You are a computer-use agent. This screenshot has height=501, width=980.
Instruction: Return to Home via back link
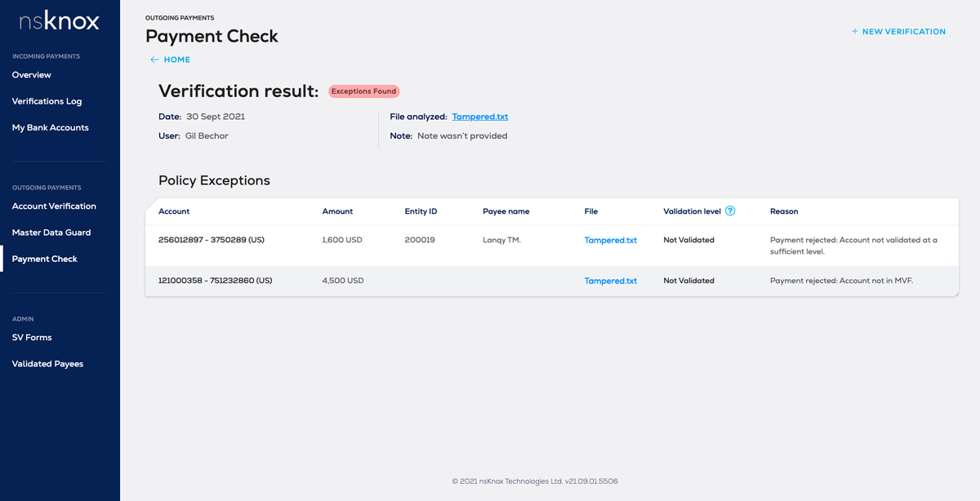coord(176,60)
